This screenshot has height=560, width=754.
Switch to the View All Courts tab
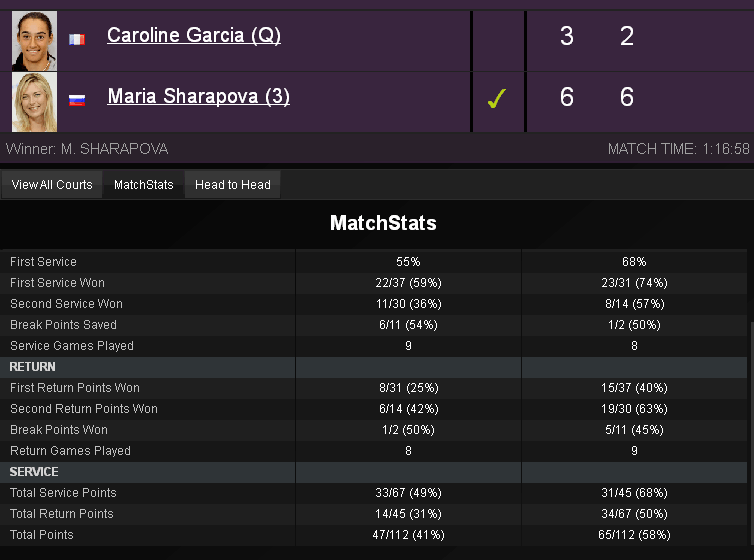coord(52,185)
